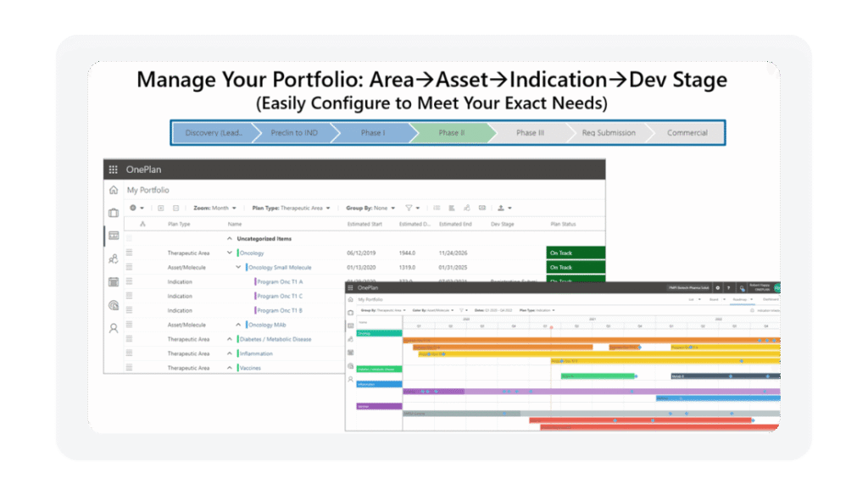Click the align-left bars icon in the toolbar
The height and width of the screenshot is (495, 868).
tap(452, 209)
